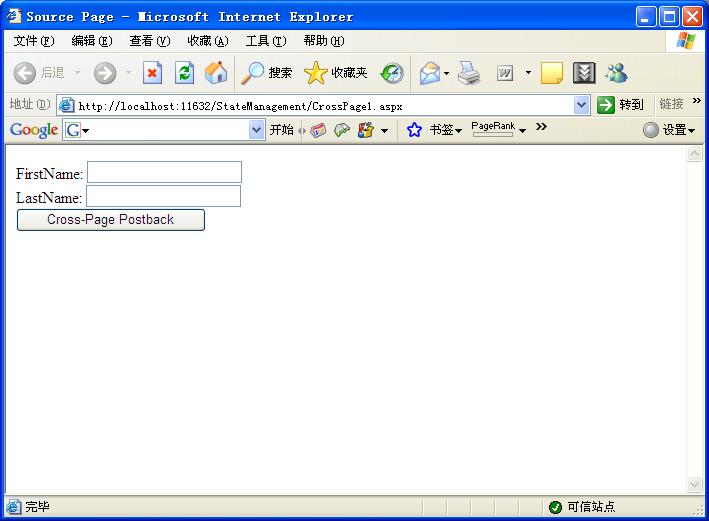Click Google toolbar green chat bubble icon
Screen dimensions: 709x521
342,130
